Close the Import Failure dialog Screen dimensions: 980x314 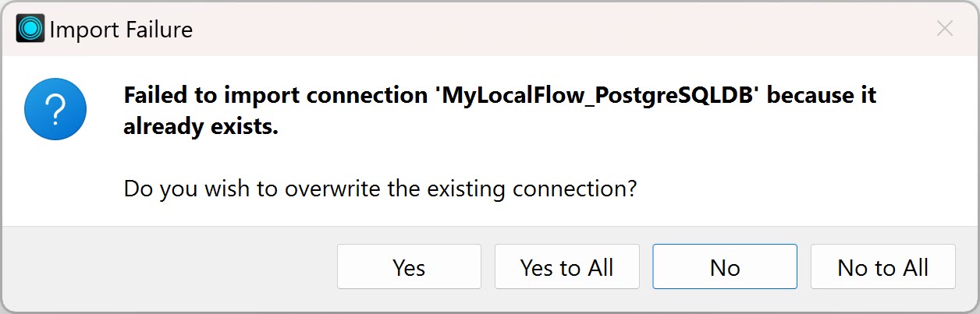coord(945,30)
